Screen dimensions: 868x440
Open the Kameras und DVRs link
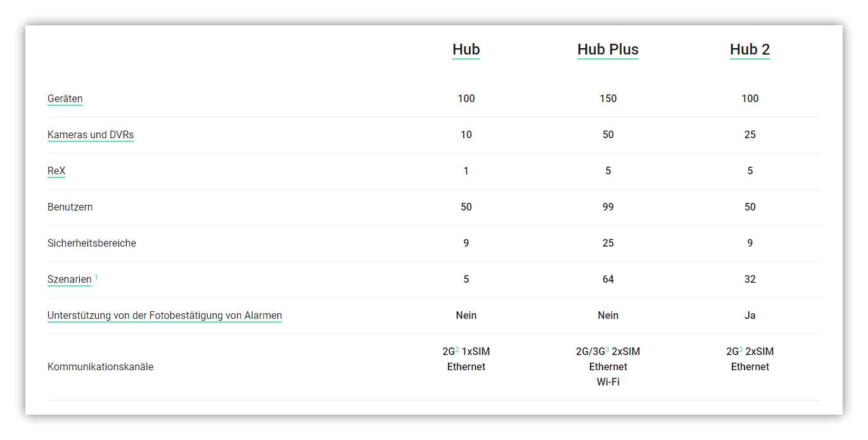[91, 135]
